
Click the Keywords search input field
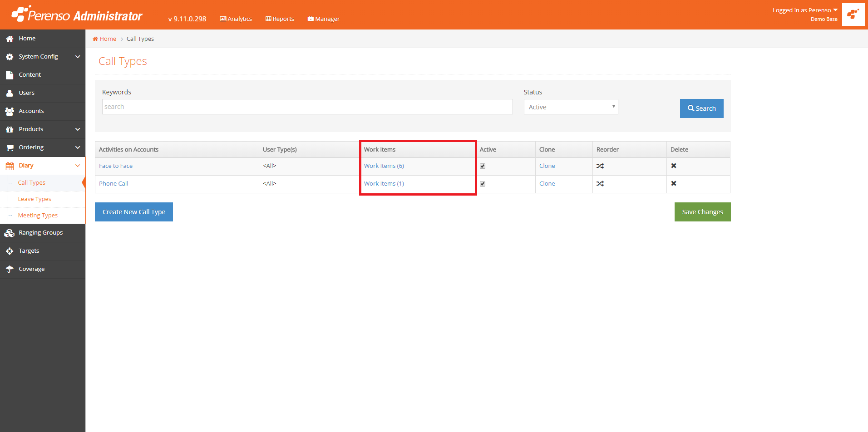pyautogui.click(x=307, y=107)
